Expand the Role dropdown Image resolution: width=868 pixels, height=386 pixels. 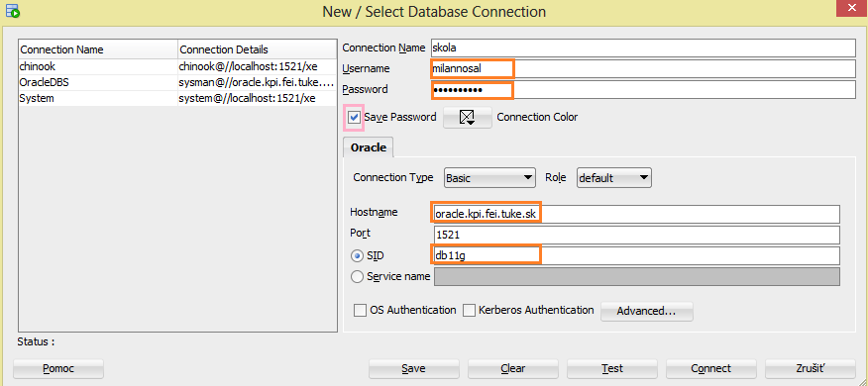pos(614,178)
